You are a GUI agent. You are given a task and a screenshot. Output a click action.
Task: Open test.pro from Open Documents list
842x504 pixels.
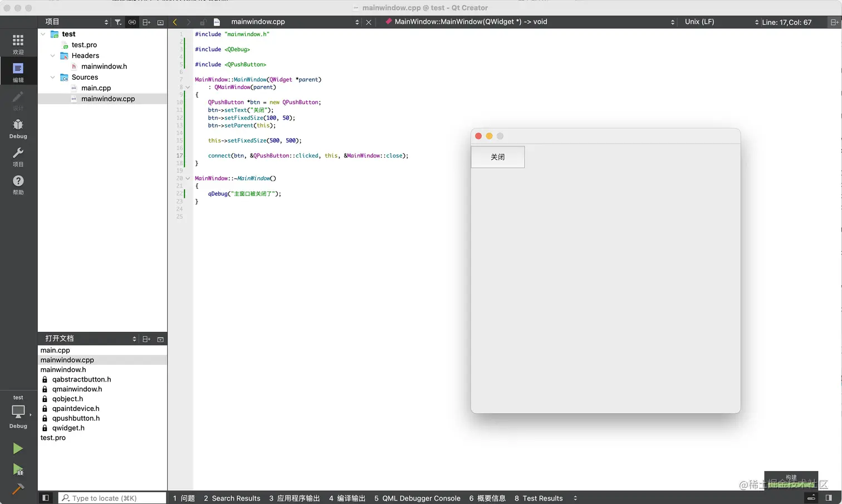[53, 438]
